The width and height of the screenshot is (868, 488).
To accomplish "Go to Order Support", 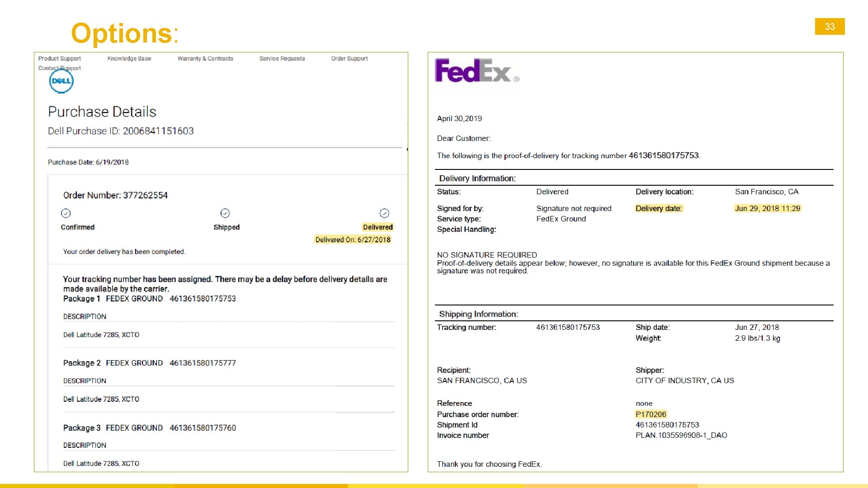I will pos(349,59).
